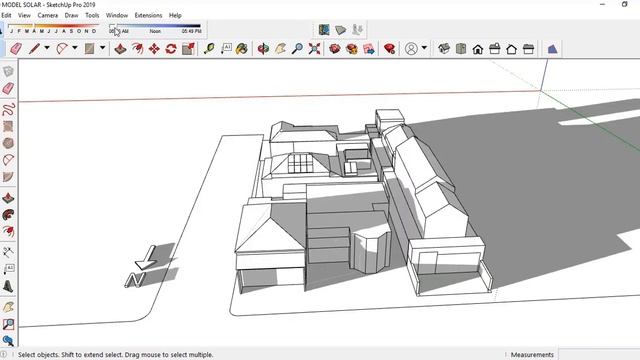Click the Measurements input box
The width and height of the screenshot is (640, 360).
(598, 354)
